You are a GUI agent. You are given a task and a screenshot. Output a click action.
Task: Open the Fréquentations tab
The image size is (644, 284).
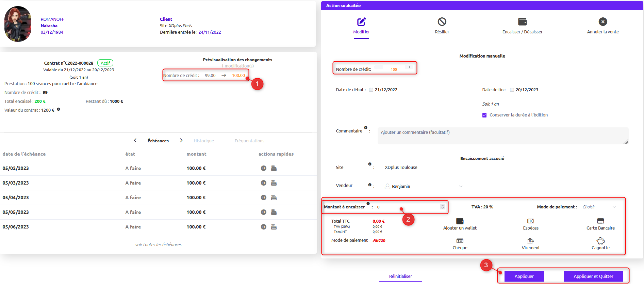(249, 141)
